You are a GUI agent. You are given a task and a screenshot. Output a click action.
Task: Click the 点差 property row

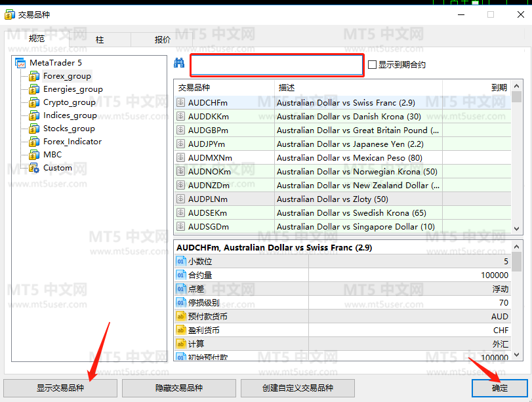pos(342,289)
